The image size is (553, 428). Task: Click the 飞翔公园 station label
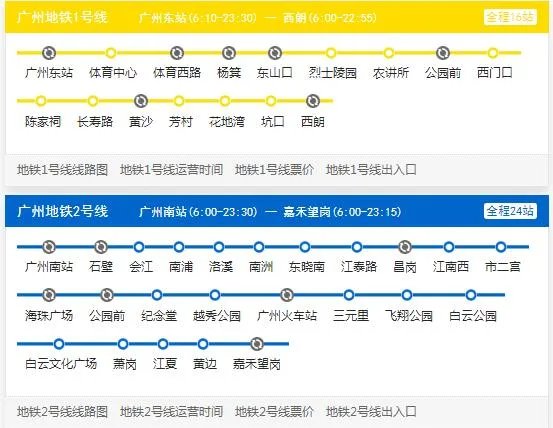(409, 315)
